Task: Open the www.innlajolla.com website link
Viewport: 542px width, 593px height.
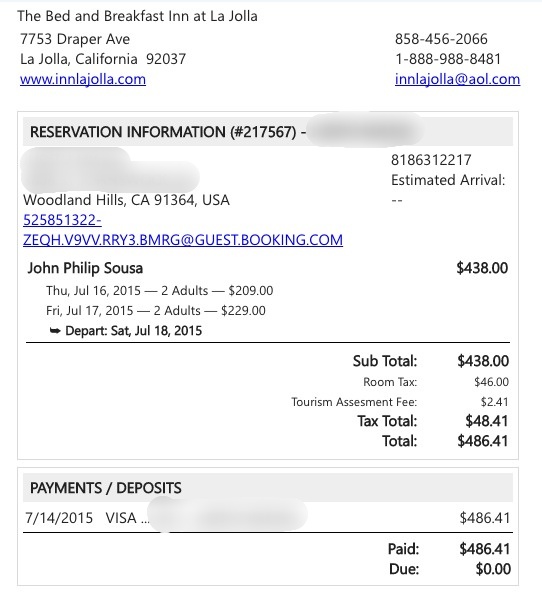Action: pos(83,79)
